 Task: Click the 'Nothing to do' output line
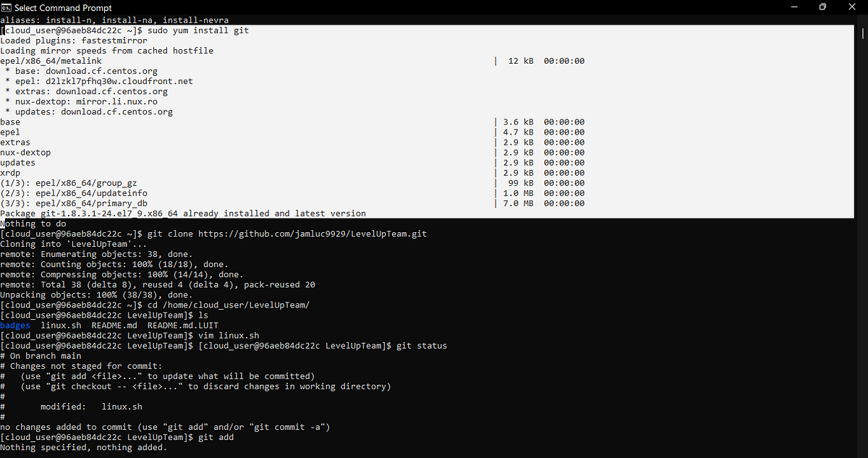34,223
